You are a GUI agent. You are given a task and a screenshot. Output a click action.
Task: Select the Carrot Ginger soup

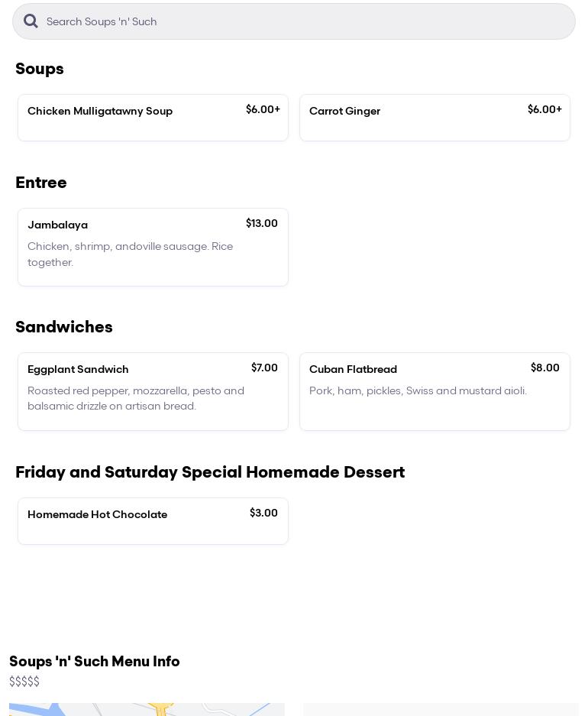click(435, 118)
